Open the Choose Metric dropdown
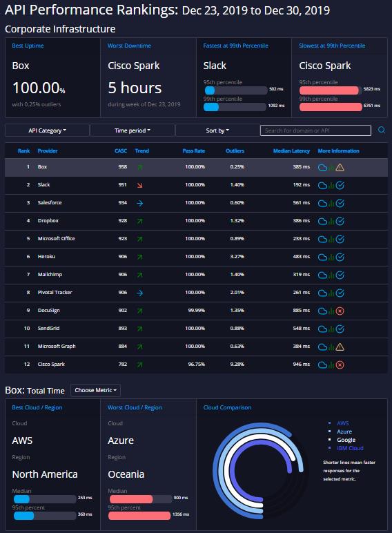Screen dimensions: 392x533 (x=95, y=390)
